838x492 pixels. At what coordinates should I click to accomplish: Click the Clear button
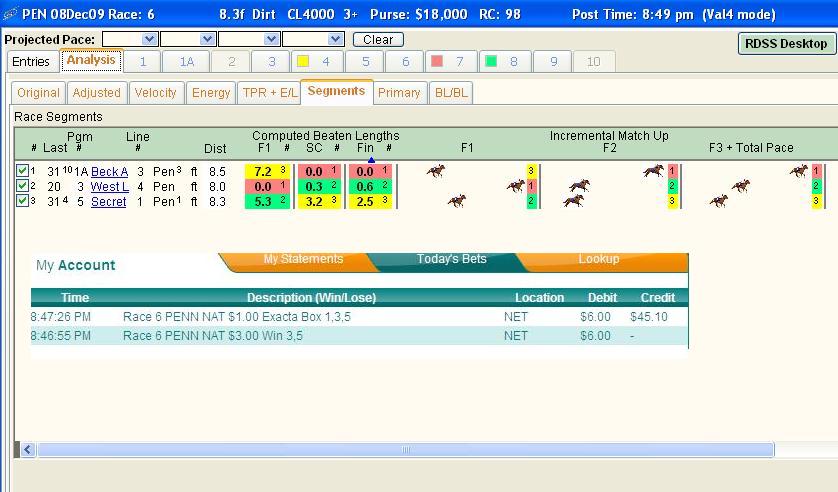tap(378, 40)
